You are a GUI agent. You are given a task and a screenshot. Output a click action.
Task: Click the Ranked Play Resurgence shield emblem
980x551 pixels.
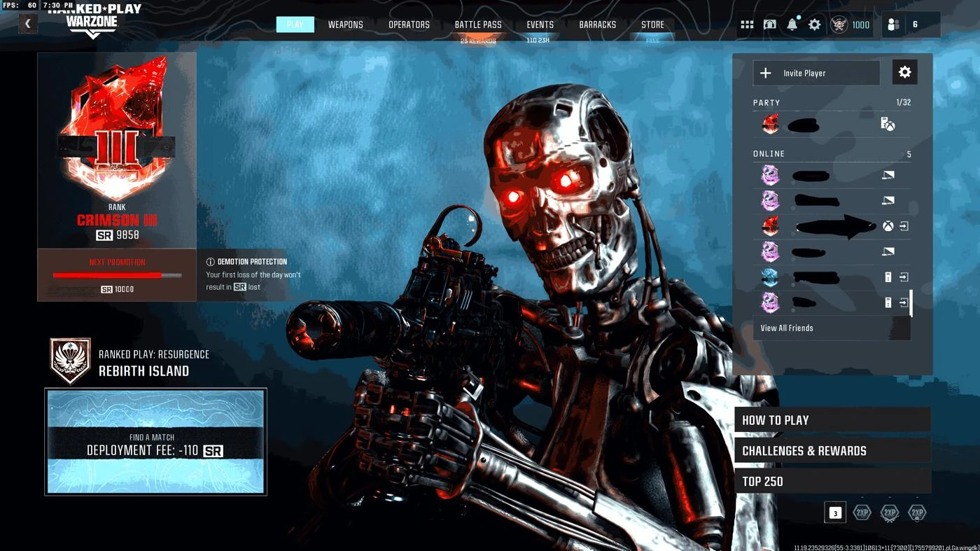[71, 361]
